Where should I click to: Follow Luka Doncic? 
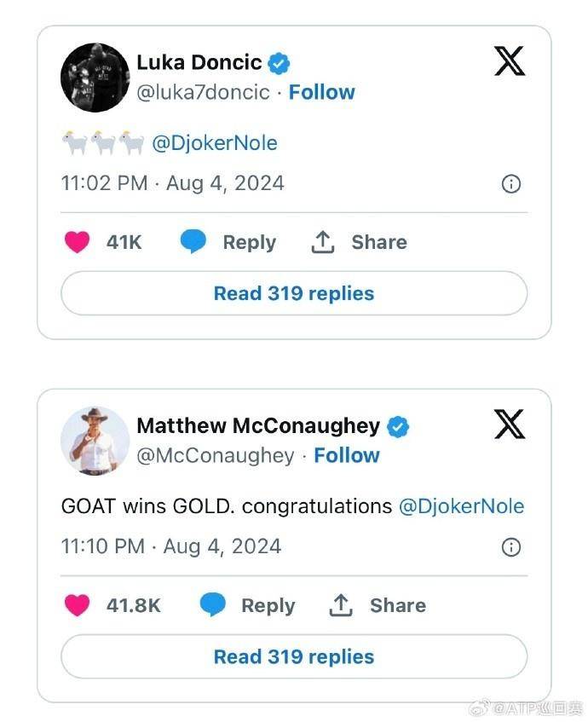point(321,92)
